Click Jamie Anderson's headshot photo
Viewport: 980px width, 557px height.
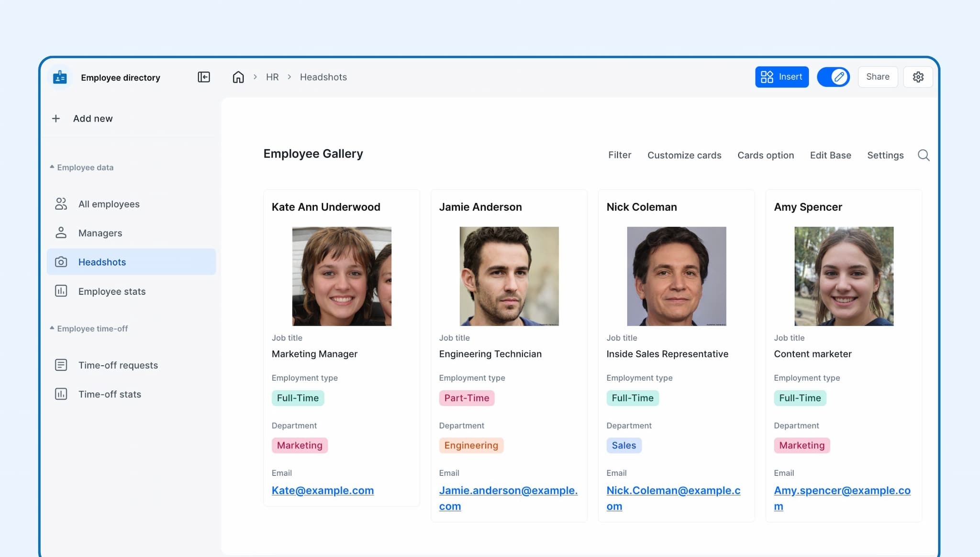click(x=509, y=276)
